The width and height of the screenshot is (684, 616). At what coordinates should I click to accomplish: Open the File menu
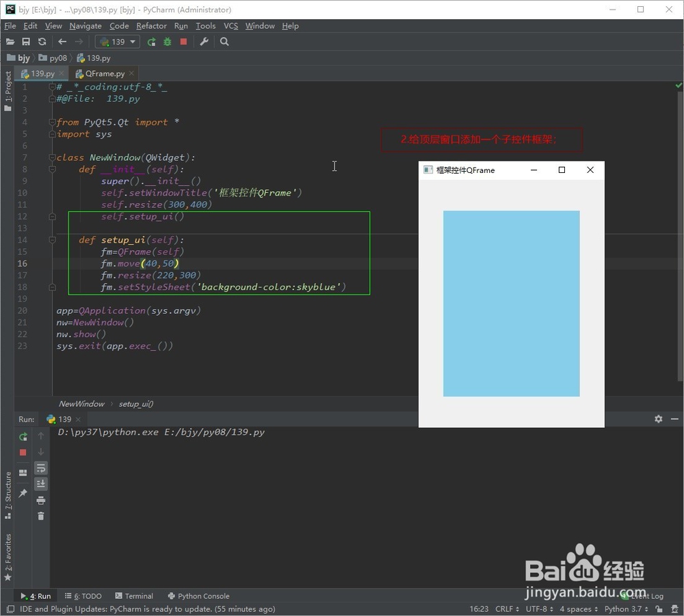point(10,26)
